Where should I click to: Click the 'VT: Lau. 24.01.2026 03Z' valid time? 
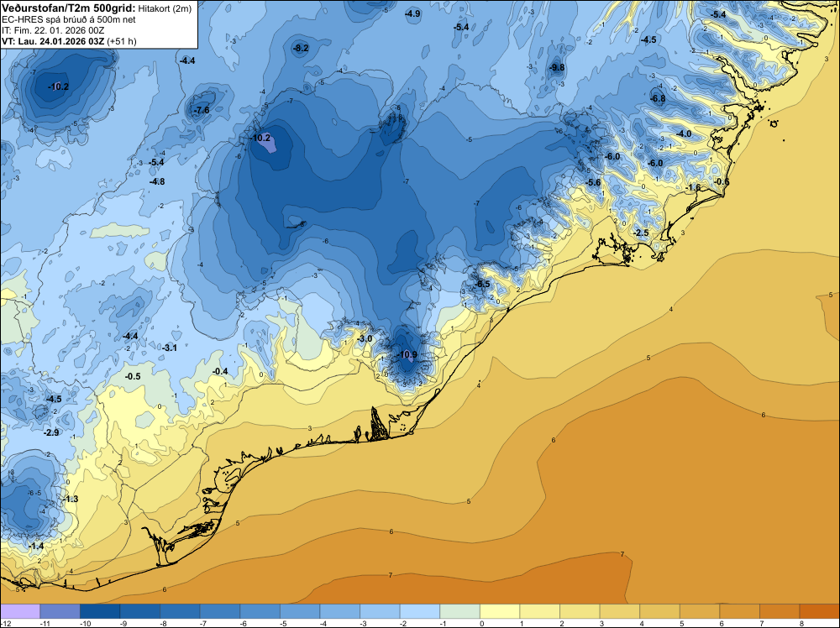coord(52,41)
